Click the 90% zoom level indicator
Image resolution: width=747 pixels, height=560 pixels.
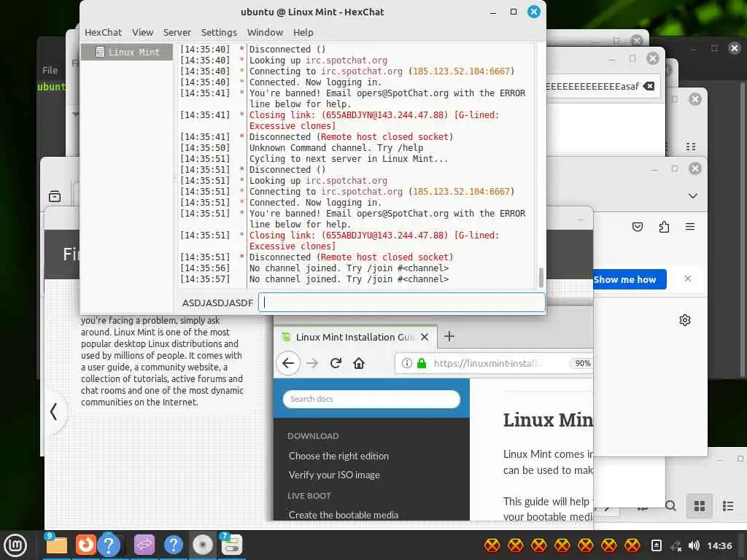(581, 363)
